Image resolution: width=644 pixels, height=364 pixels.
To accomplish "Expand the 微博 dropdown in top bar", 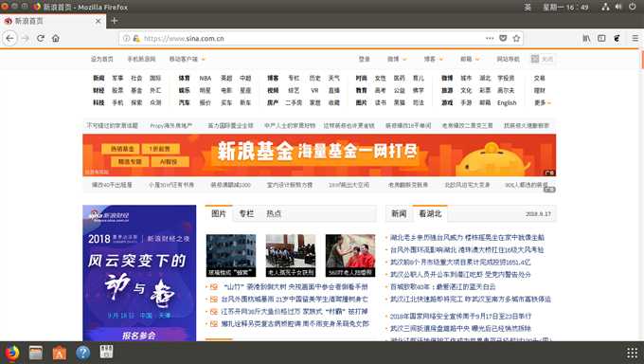I will point(397,59).
